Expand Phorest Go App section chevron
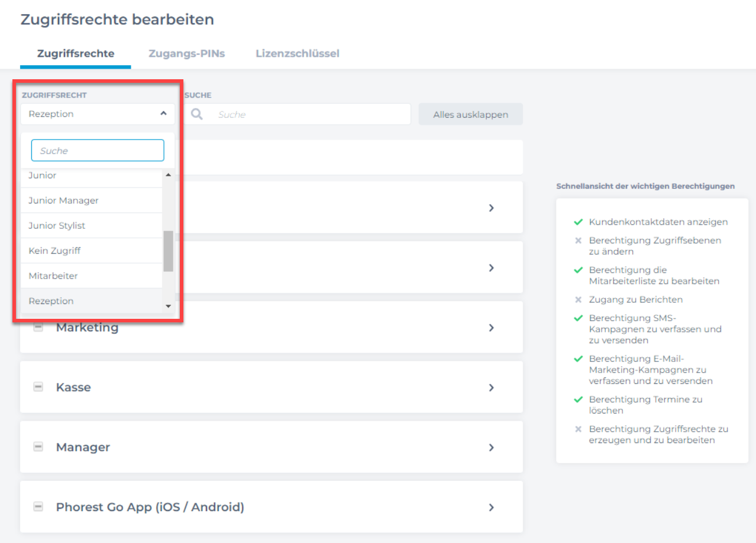The width and height of the screenshot is (756, 543). (x=491, y=507)
